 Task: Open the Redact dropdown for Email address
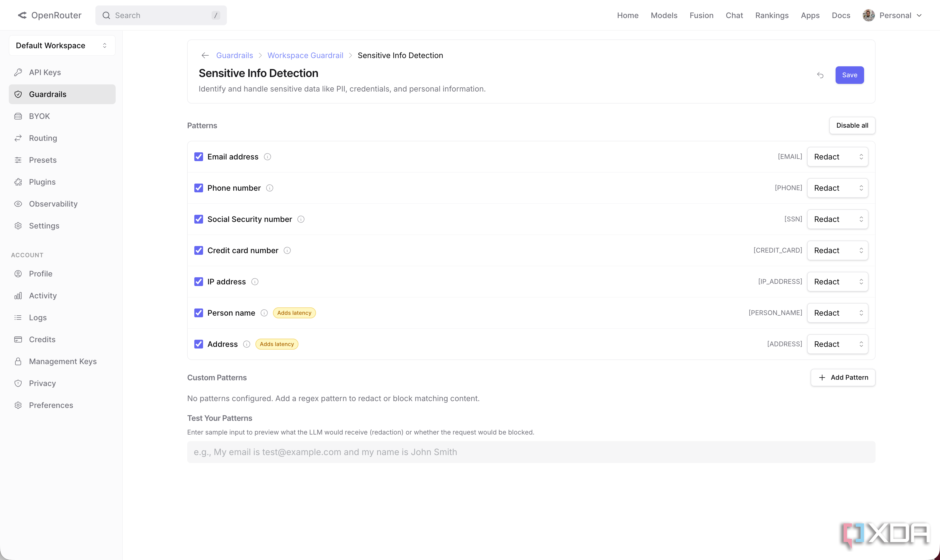point(837,157)
